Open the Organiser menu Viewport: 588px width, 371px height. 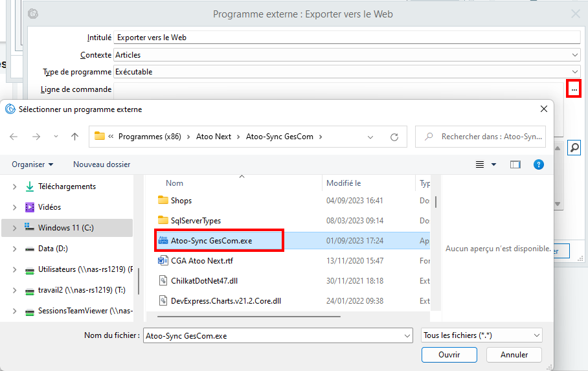pos(32,164)
